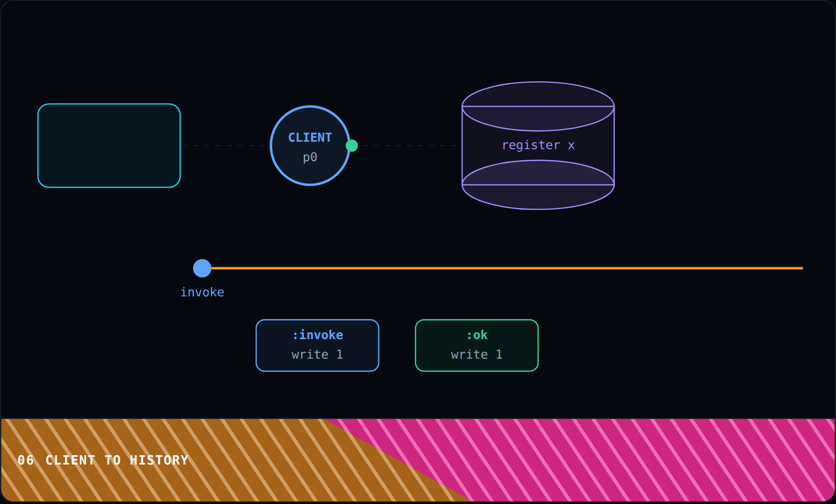Click the blue invoke dot on the timeline
The height and width of the screenshot is (504, 836).
pos(202,268)
